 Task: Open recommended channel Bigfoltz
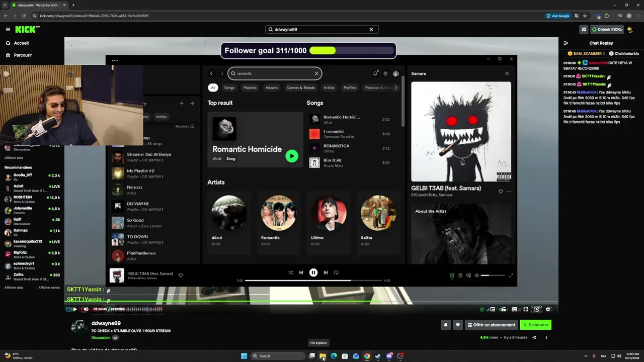32,254
